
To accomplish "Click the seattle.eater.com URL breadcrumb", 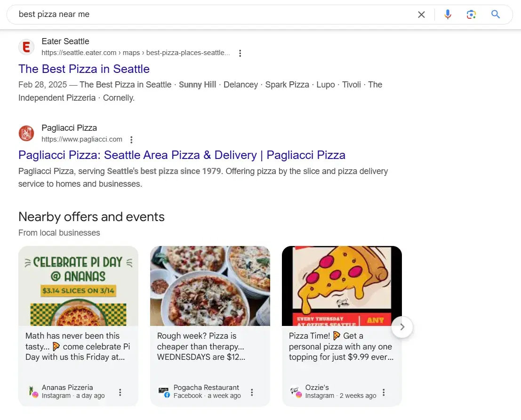I will (136, 53).
